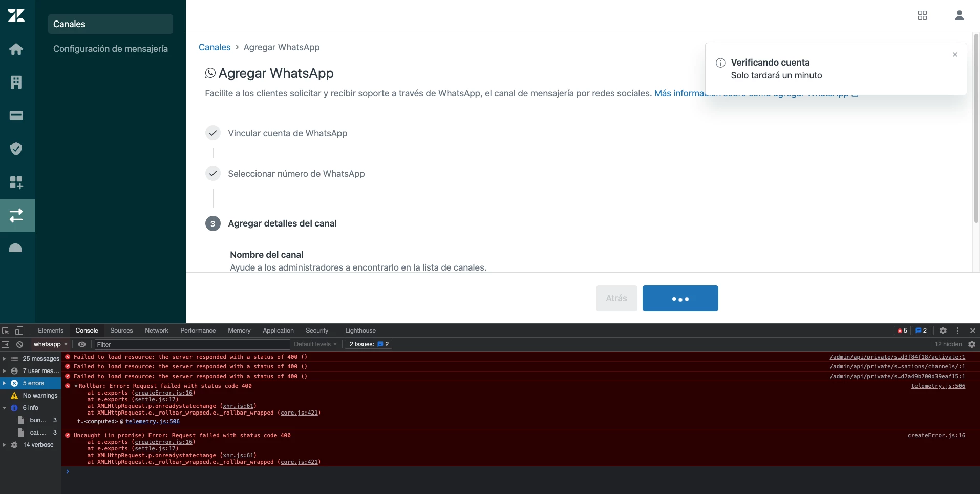Click the Seleccionar número de WhatsApp step
This screenshot has width=980, height=494.
[x=296, y=174]
